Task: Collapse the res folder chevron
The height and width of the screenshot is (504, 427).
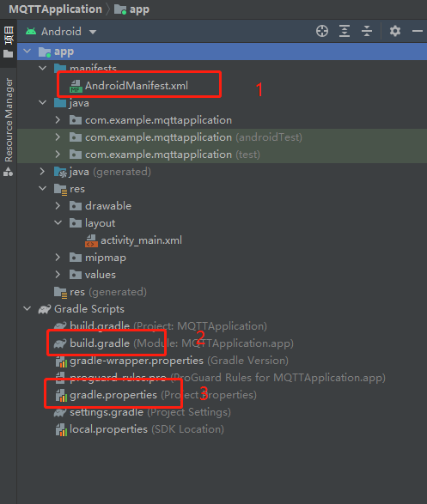Action: (42, 188)
